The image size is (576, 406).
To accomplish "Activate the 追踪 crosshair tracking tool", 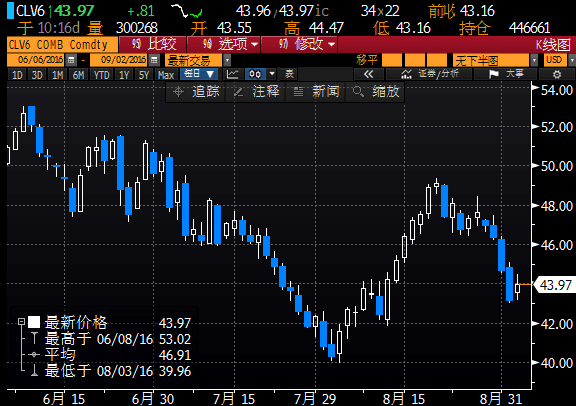I will [196, 92].
